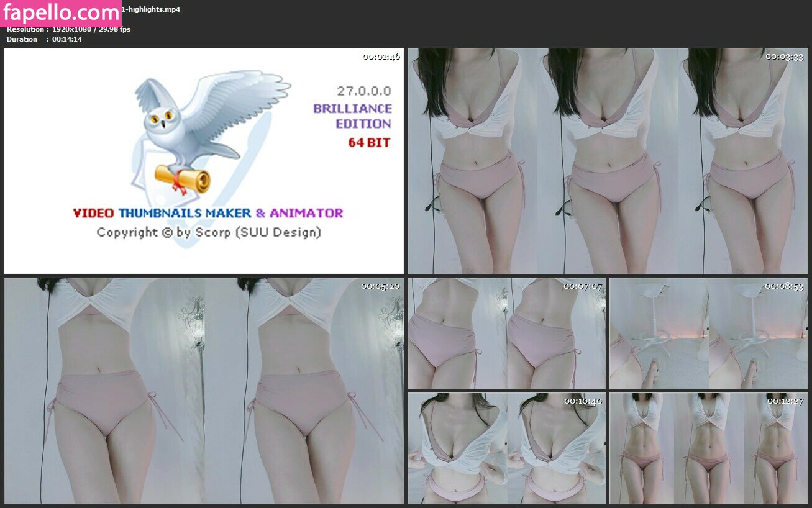
Task: Click the fapello.com logo
Action: (x=61, y=13)
